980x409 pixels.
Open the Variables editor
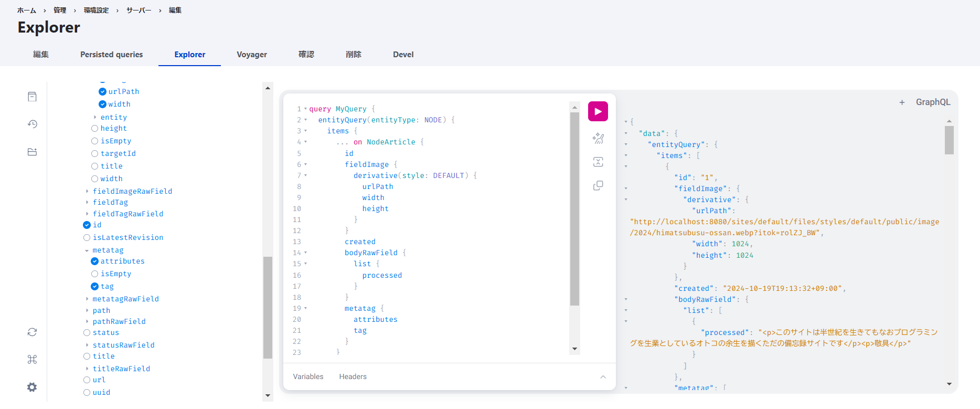(308, 377)
